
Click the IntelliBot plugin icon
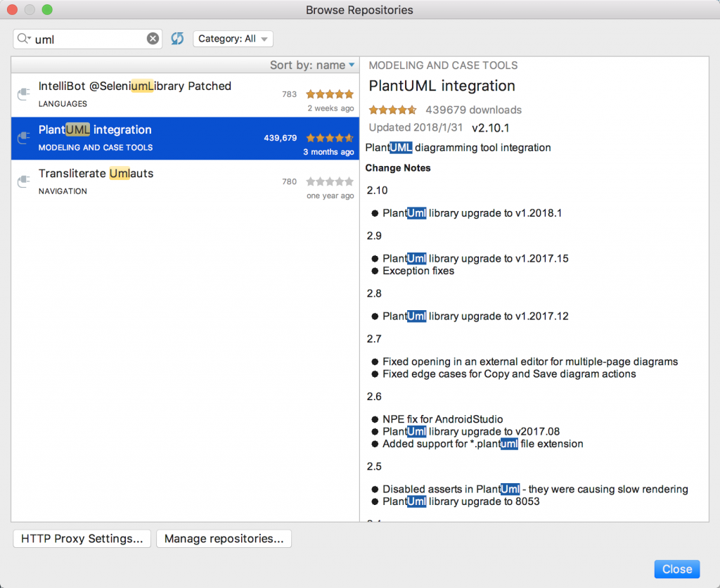tap(23, 94)
